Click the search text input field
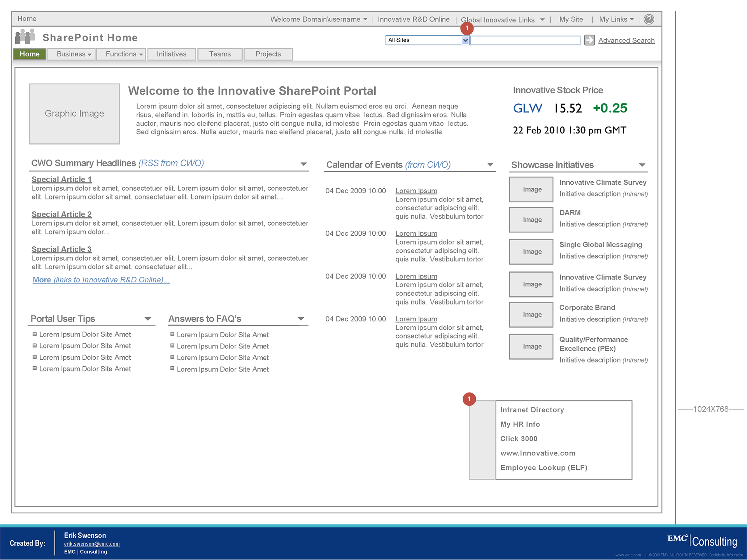This screenshot has height=560, width=747. click(x=525, y=40)
